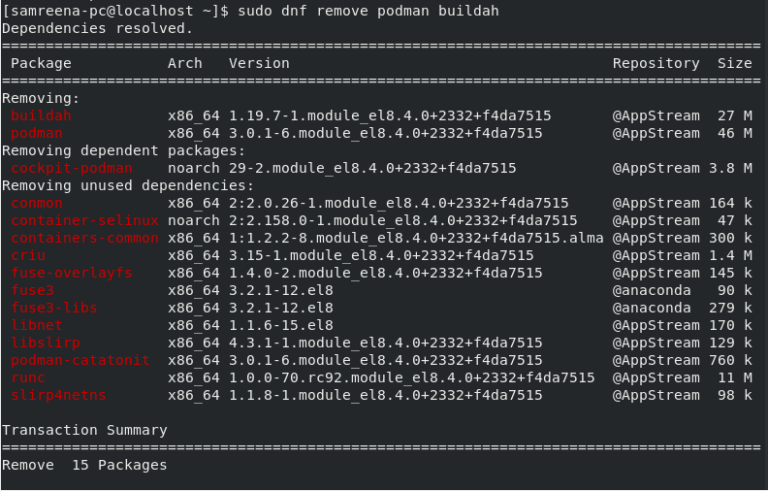Select the containers-common package name

point(84,238)
